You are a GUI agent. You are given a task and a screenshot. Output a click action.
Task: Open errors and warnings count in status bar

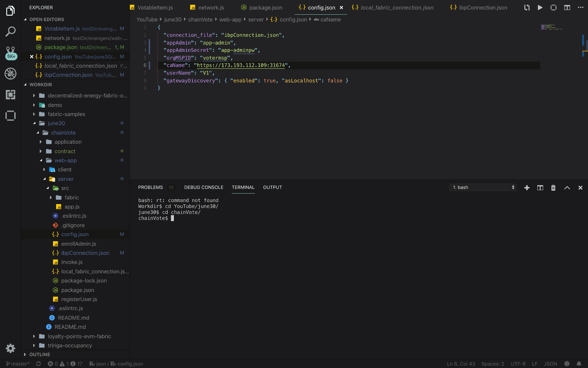[65, 364]
